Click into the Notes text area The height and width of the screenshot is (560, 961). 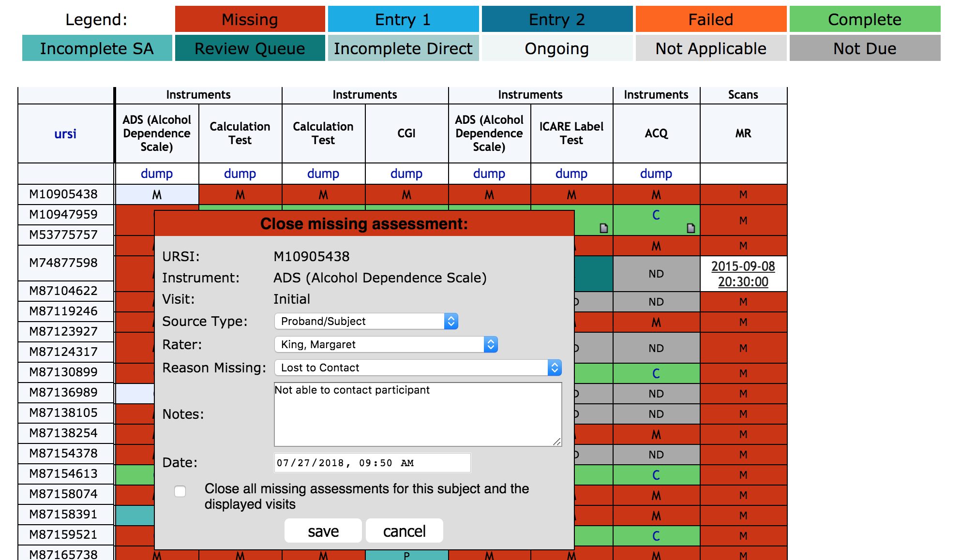(418, 414)
